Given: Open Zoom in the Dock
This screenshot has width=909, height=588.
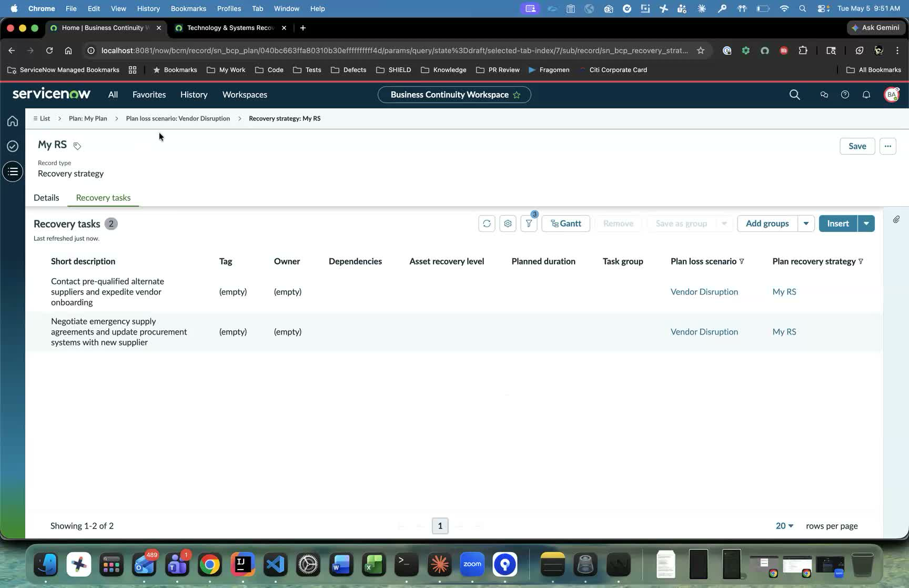Looking at the screenshot, I should pyautogui.click(x=472, y=565).
